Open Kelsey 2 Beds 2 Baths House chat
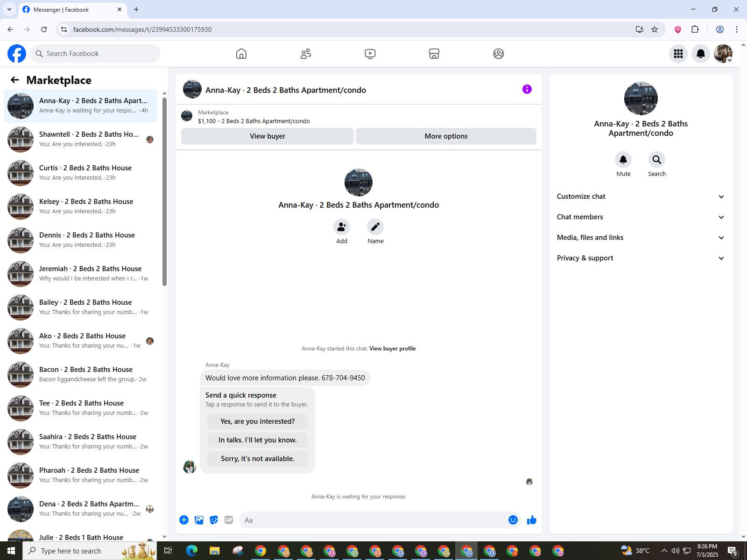The width and height of the screenshot is (747, 560). pos(81,207)
